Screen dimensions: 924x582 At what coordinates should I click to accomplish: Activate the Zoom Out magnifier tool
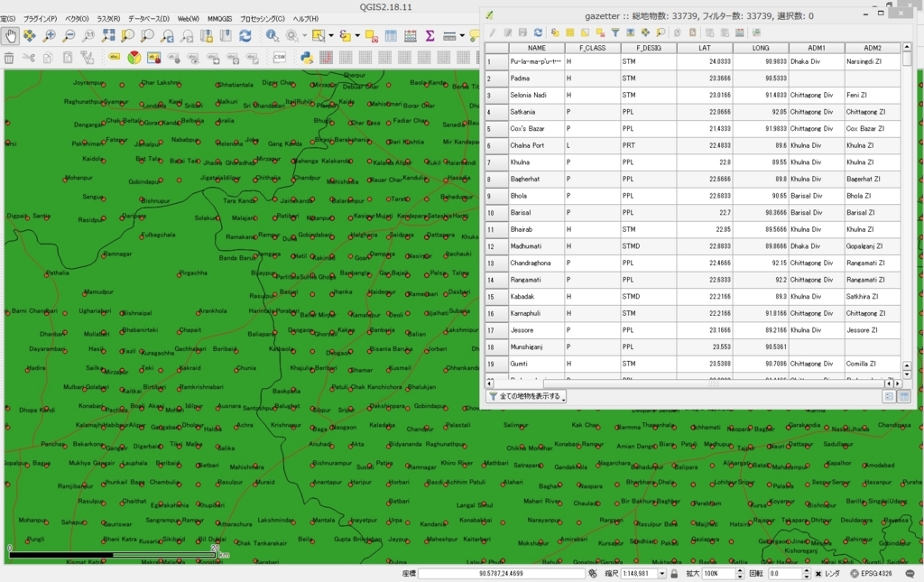(x=69, y=36)
